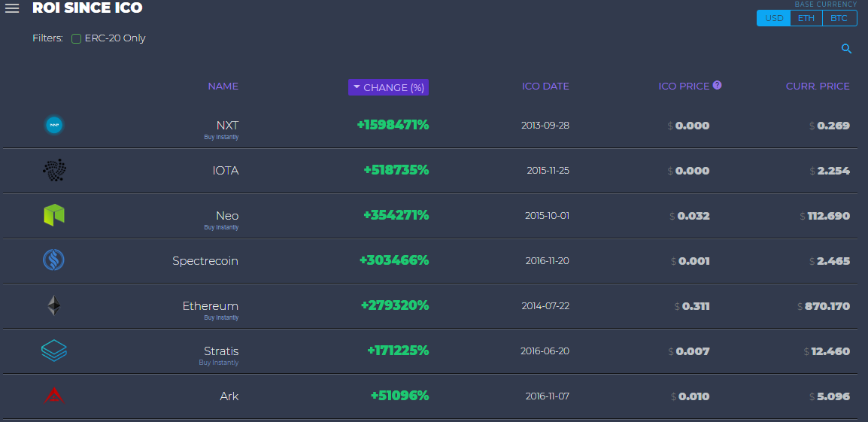
Task: Click the ICO date 2014-07-22
Action: pos(545,305)
